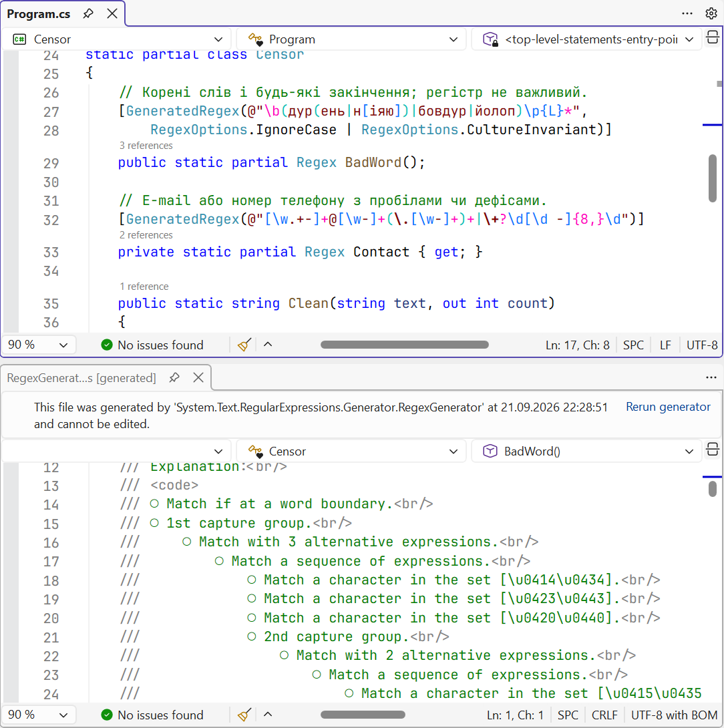Close the RegexGenerator generated tab
The width and height of the screenshot is (724, 728).
[x=198, y=377]
